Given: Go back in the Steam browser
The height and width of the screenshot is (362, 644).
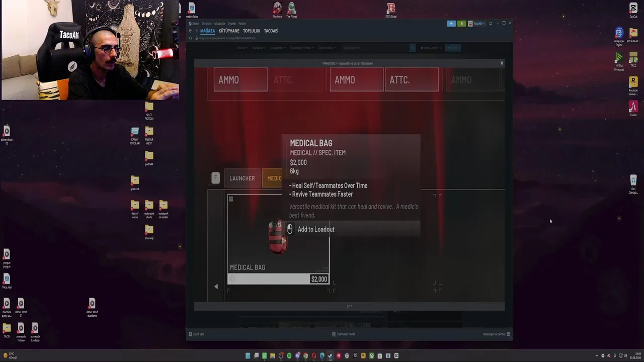Looking at the screenshot, I should (x=190, y=31).
